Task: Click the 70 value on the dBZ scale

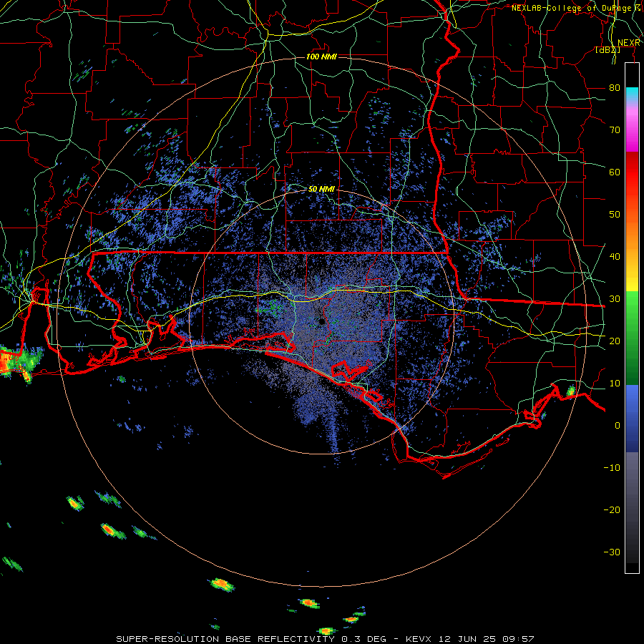Action: point(615,130)
